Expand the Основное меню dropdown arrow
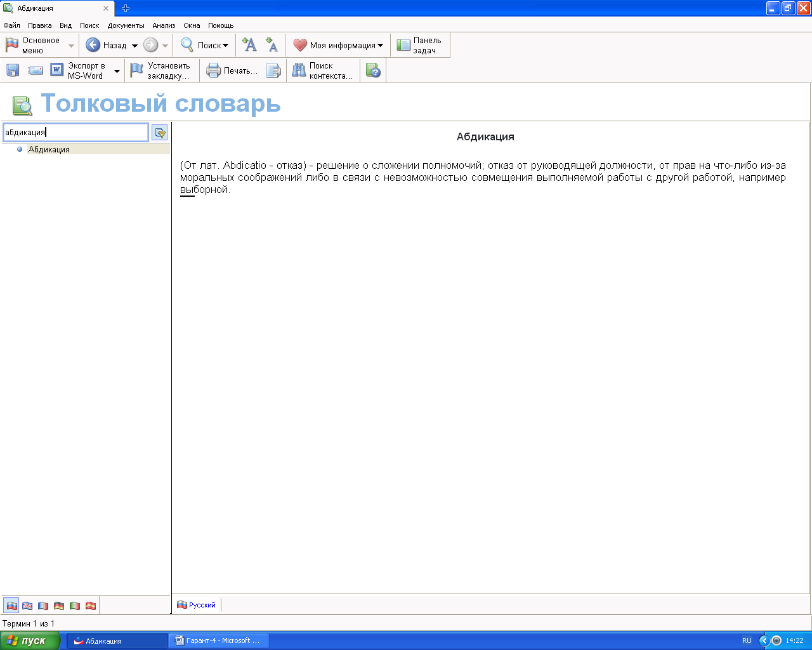 tap(71, 46)
